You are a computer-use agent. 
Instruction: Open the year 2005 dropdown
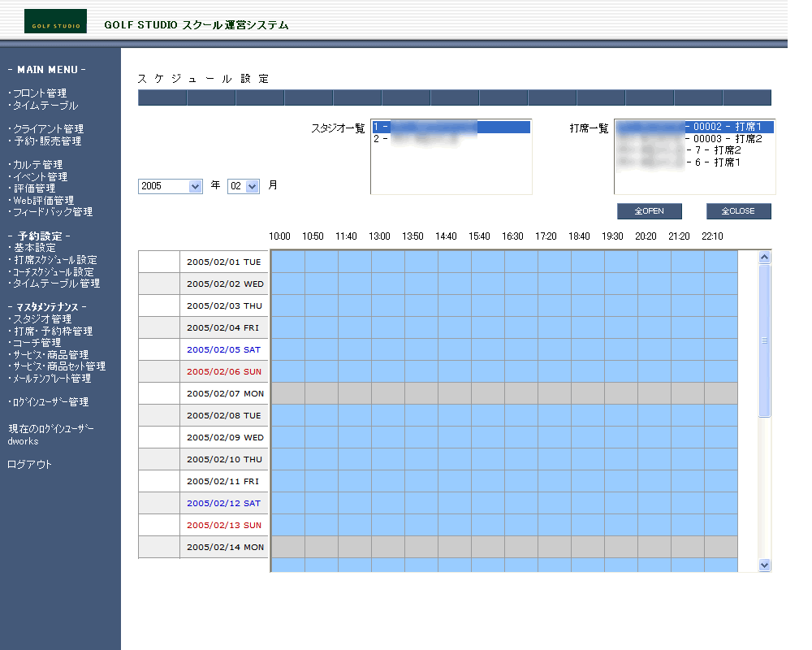[170, 186]
